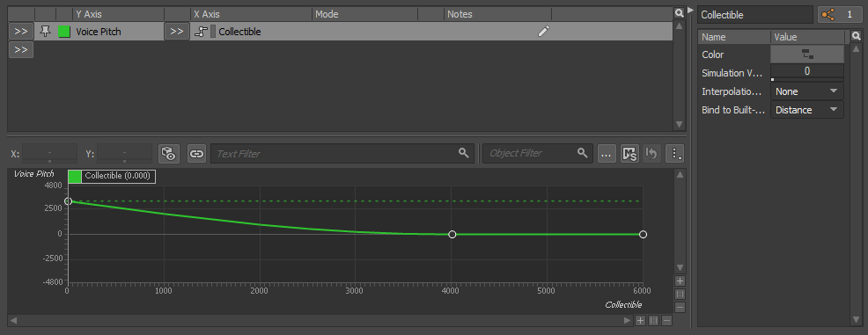
Task: Click the properties panel scroll up arrow
Action: click(856, 49)
